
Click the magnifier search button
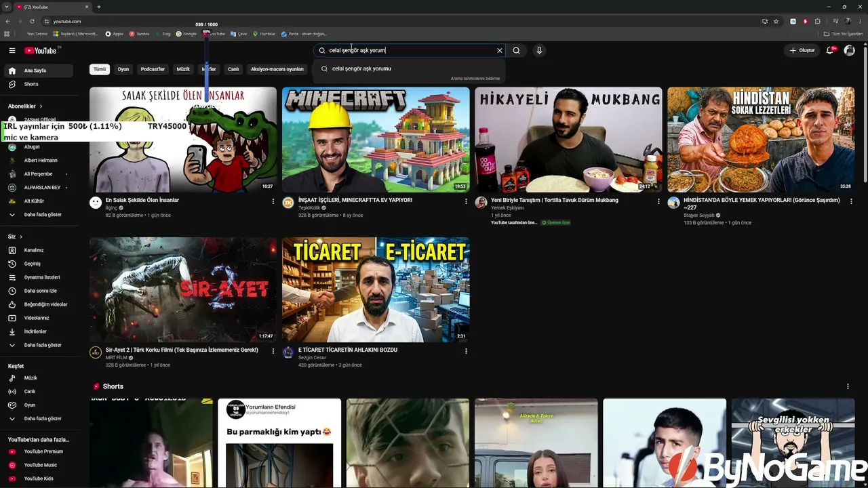click(516, 50)
